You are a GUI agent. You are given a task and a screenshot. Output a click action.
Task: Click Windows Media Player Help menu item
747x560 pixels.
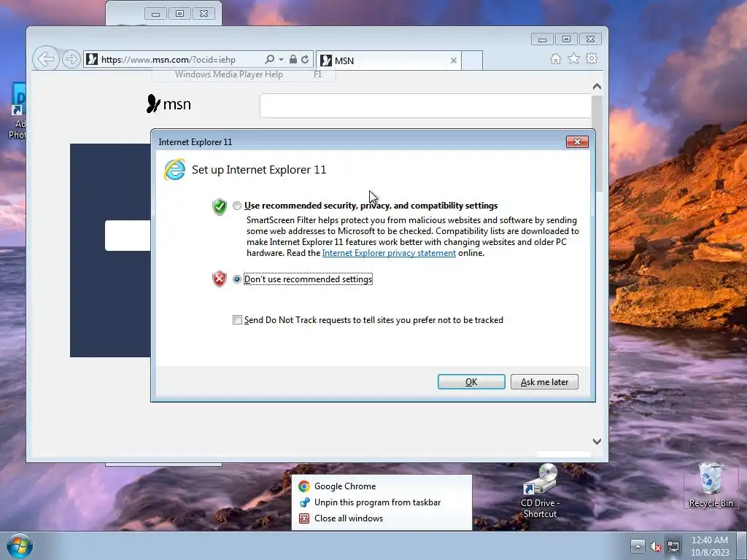[244, 74]
